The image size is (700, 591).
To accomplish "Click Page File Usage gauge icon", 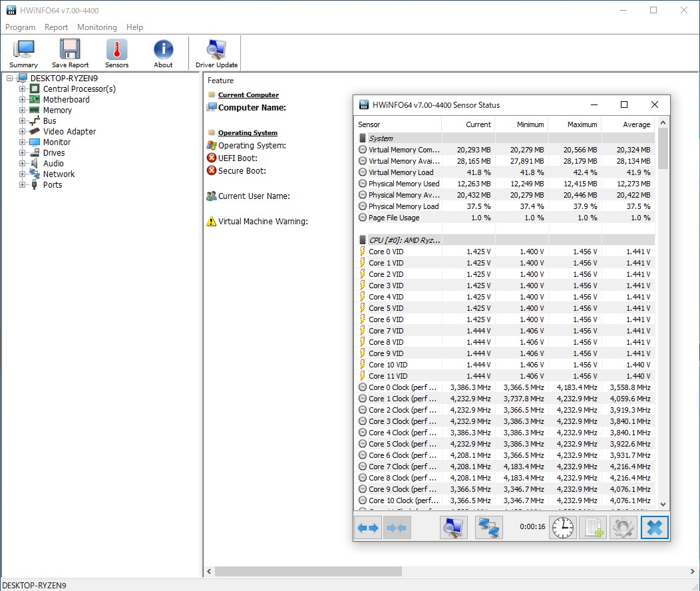I will pos(363,218).
